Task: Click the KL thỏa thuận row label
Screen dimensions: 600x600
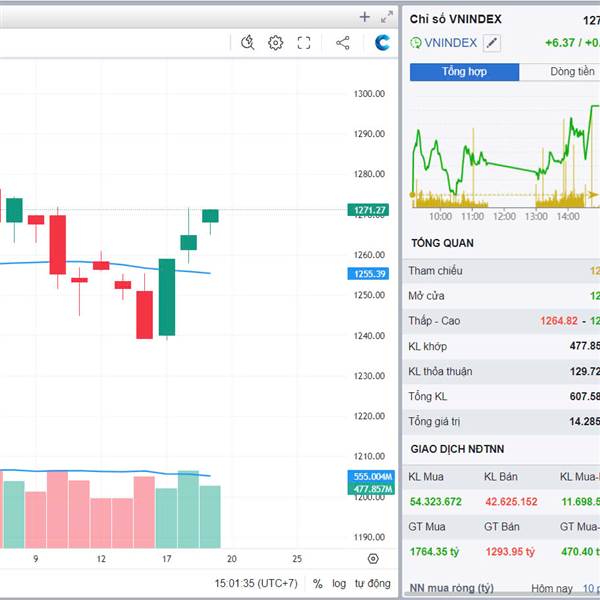Action: point(440,372)
